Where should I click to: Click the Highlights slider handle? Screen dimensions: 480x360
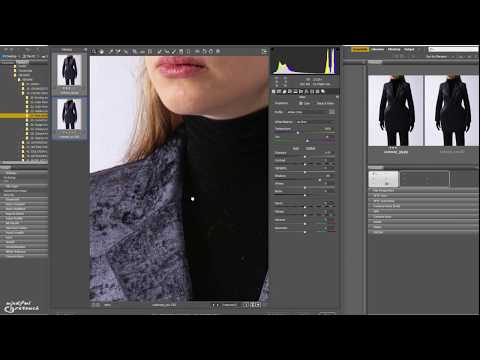(305, 172)
